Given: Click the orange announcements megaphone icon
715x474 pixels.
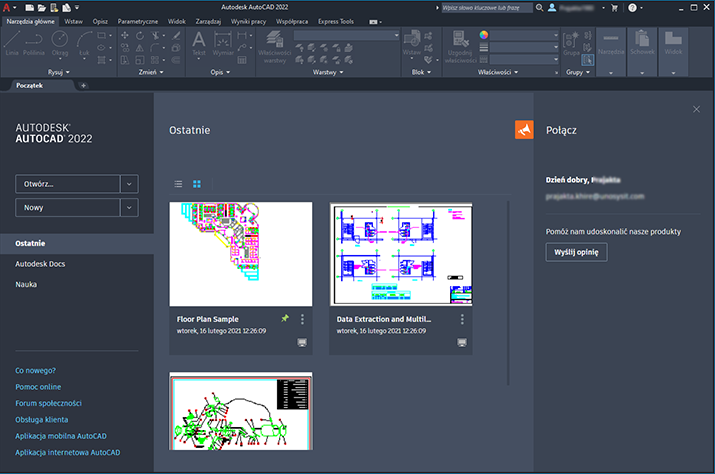Looking at the screenshot, I should (x=524, y=130).
